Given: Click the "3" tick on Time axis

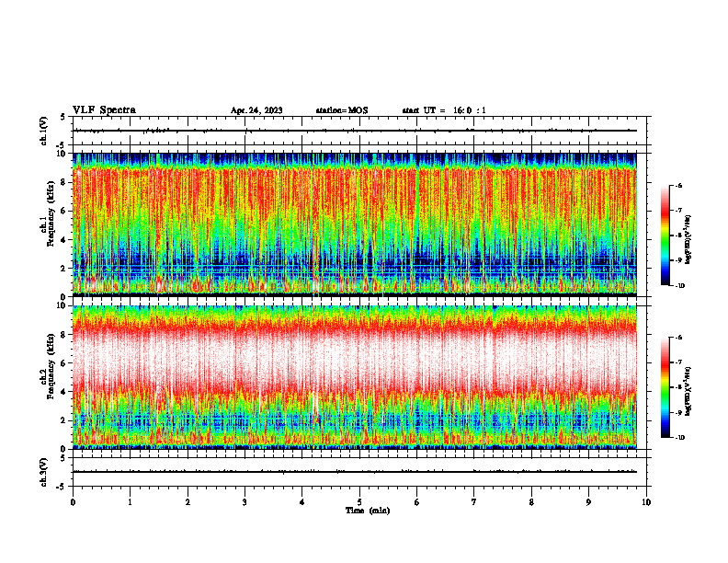Looking at the screenshot, I should coord(245,502).
